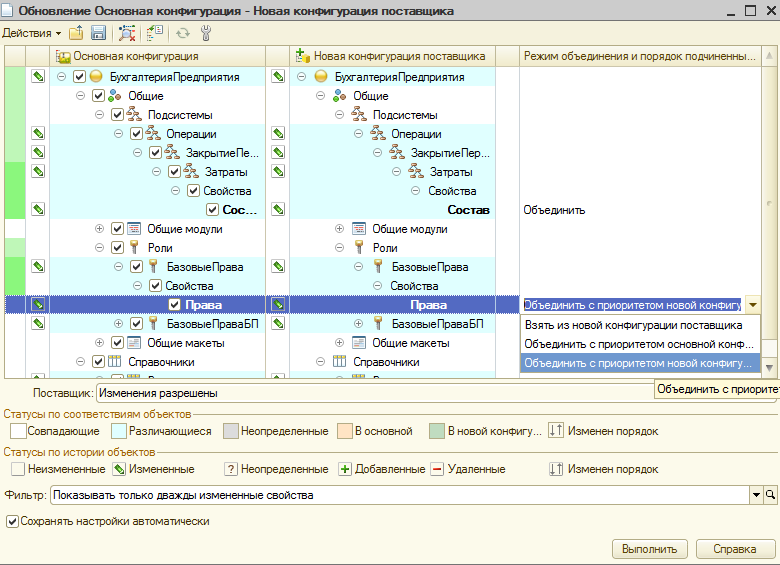Click yellow sphere icon of main БухгалтерияПредприятия
Viewport: 780px width, 565px height.
pos(96,77)
